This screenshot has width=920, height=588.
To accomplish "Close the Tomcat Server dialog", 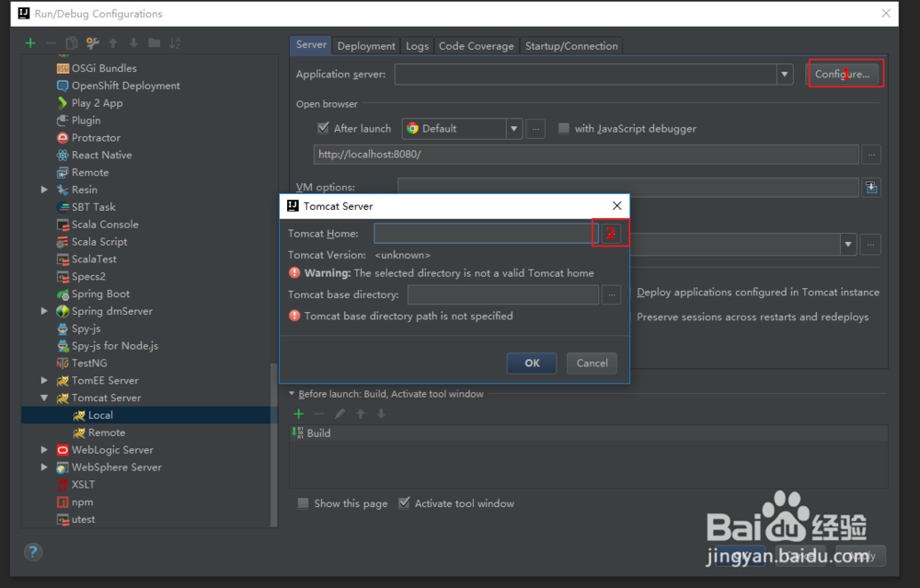I will 616,205.
